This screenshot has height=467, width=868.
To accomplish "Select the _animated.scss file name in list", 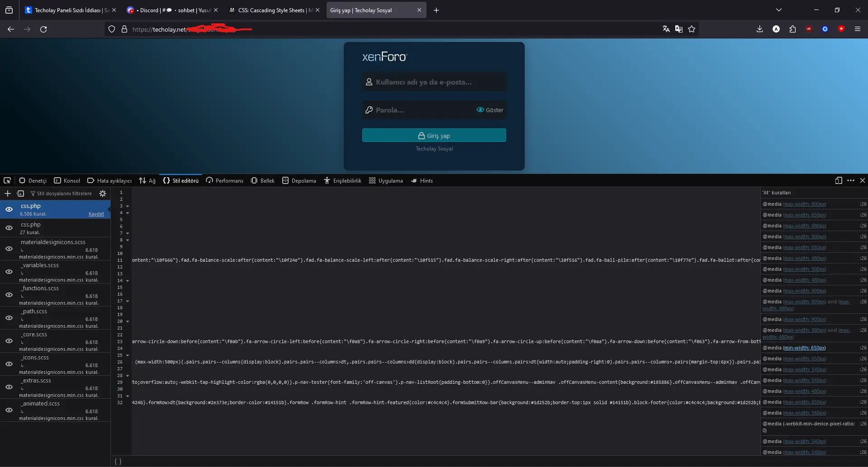I will click(40, 403).
